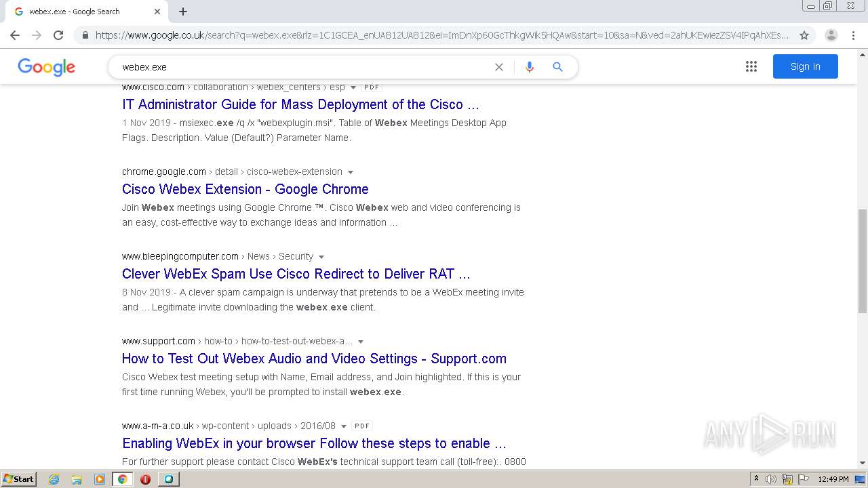Expand options arrow for bleepingcomputer.com result

click(x=321, y=257)
